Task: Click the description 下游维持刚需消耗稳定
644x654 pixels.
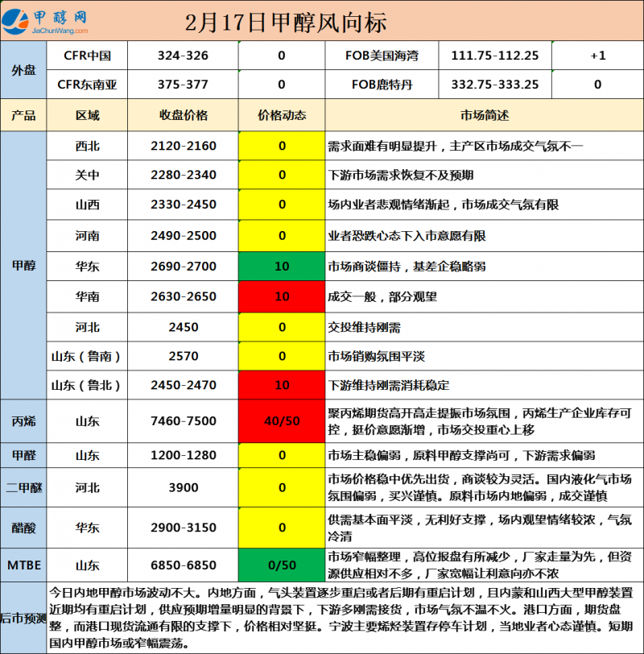Action: [x=389, y=385]
